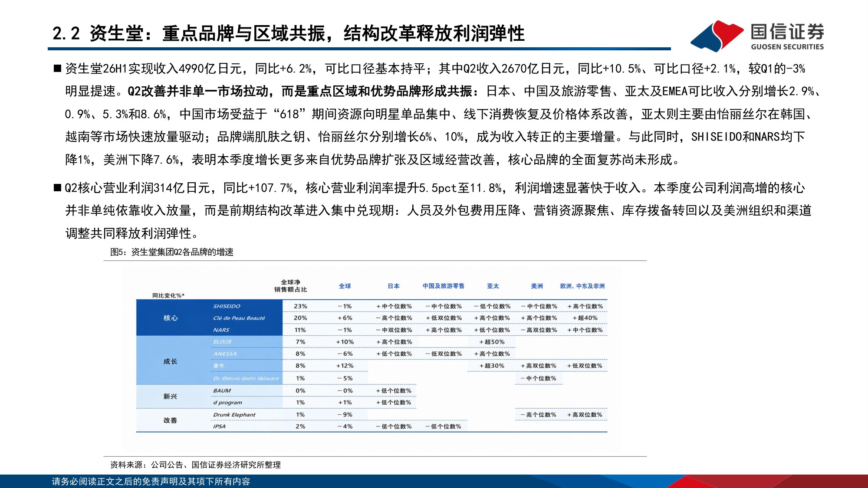Select the figure caption '图5：资生堂集团Q2各品牌的增速'

pyautogui.click(x=172, y=252)
